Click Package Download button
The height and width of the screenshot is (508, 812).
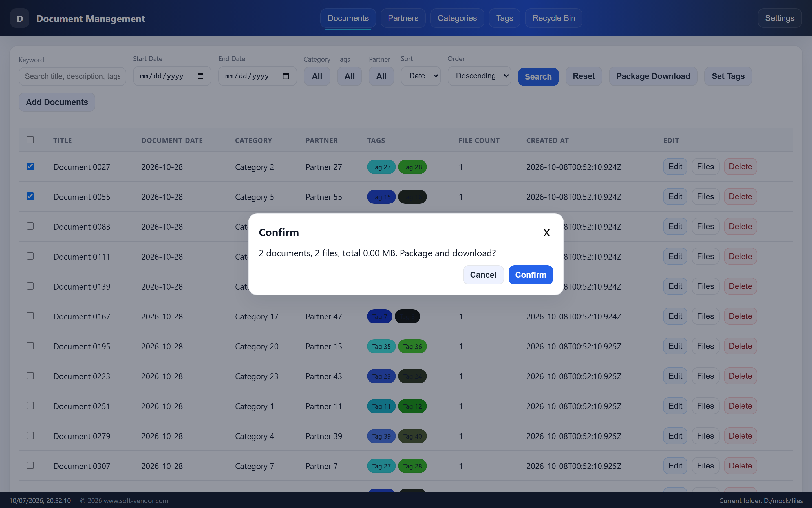(653, 76)
